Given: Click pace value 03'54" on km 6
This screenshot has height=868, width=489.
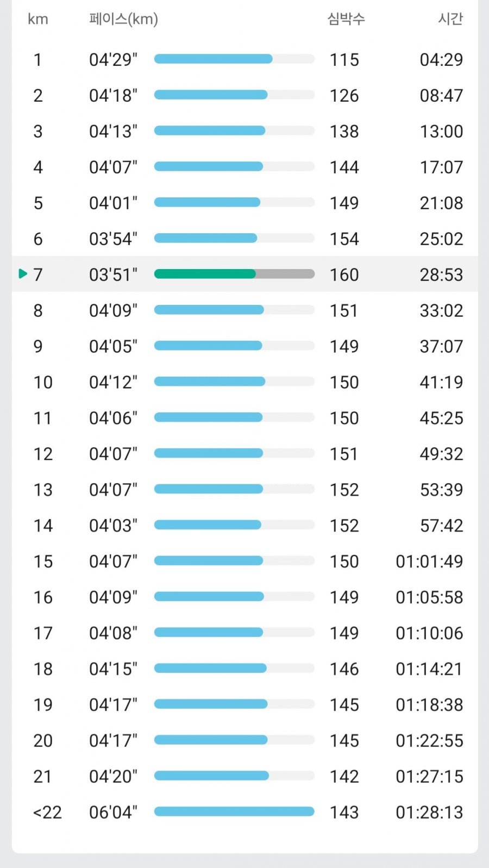Looking at the screenshot, I should point(113,239).
